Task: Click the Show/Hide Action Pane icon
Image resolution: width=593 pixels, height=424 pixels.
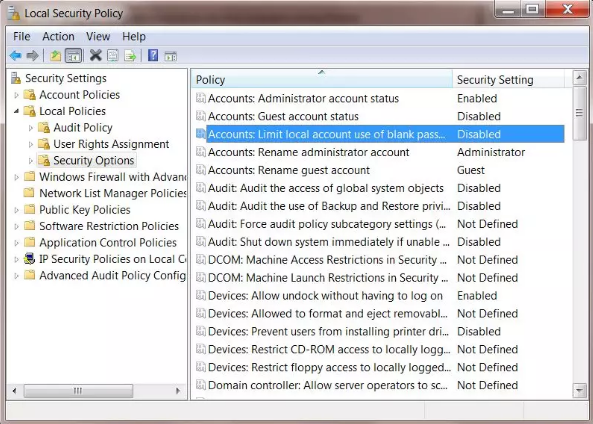Action: (171, 56)
